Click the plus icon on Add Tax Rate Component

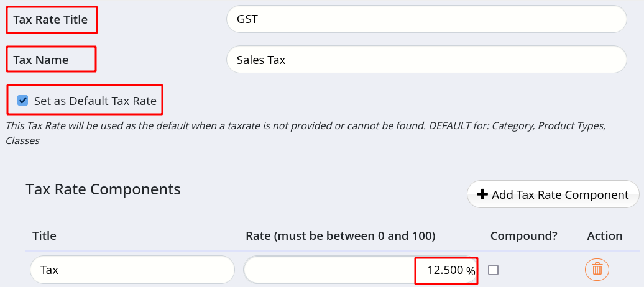tap(483, 194)
